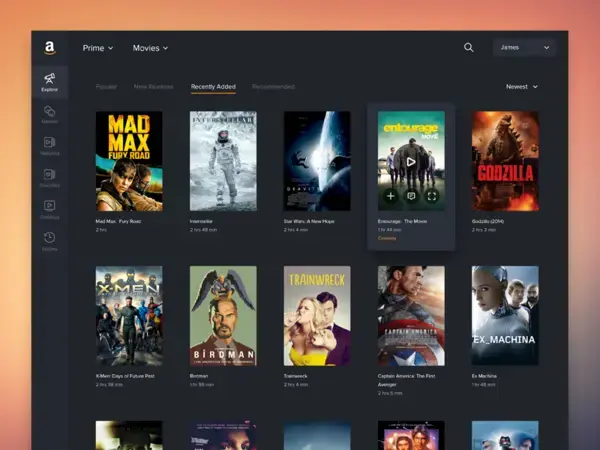Viewport: 600px width, 450px height.
Task: Open Entourage comment/review icon
Action: click(x=411, y=196)
